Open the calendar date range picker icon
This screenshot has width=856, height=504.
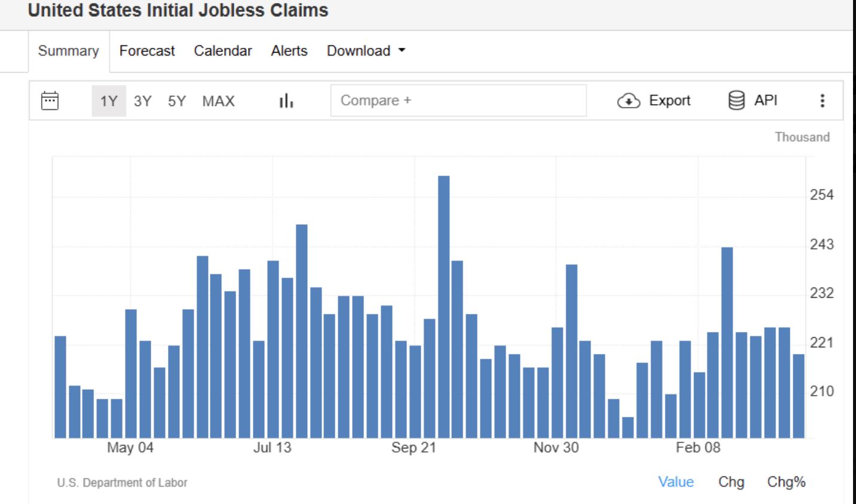pos(50,100)
